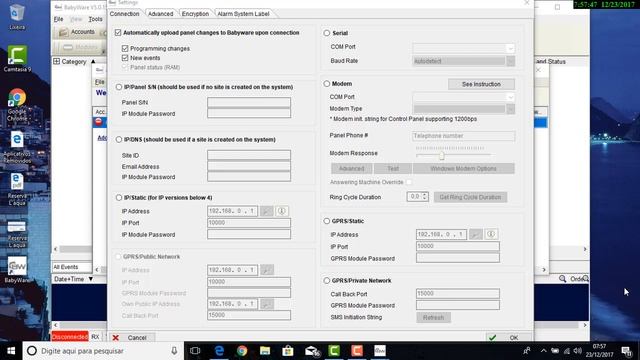Click the search magnifier icon in BabyWare events bar
The height and width of the screenshot is (360, 640).
(562, 279)
